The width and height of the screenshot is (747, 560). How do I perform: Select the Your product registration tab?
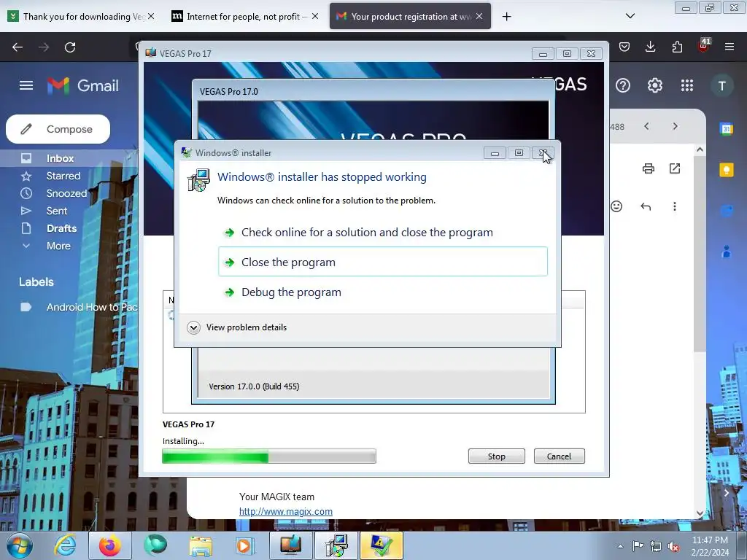pyautogui.click(x=410, y=16)
